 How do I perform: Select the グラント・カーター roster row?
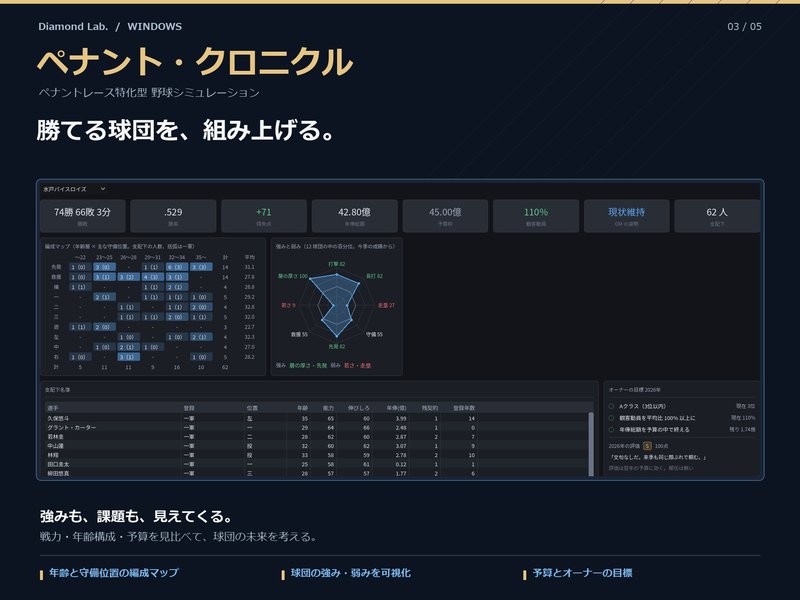click(316, 428)
